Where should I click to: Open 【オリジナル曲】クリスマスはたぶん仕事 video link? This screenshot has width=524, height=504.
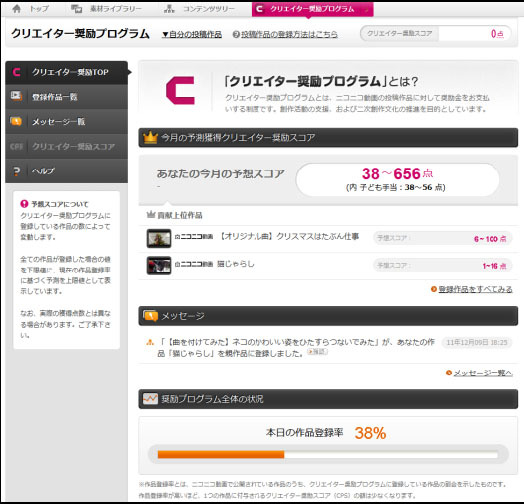[x=289, y=236]
